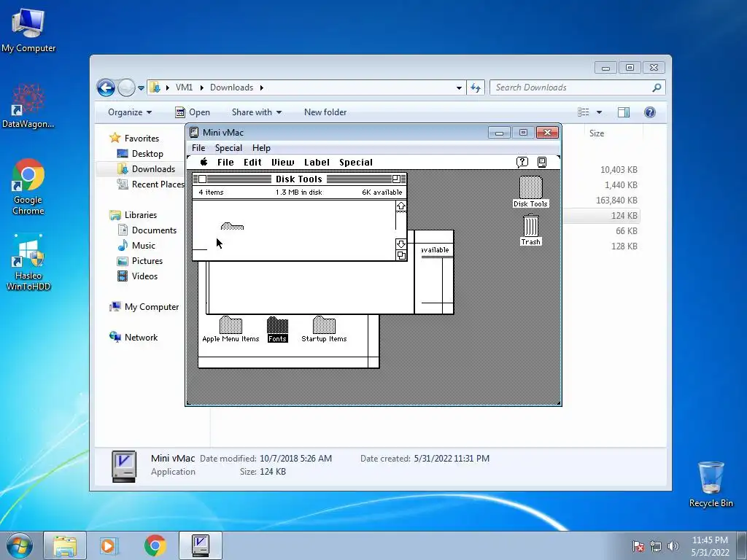
Task: Open the emulated Mac File menu
Action: (225, 163)
